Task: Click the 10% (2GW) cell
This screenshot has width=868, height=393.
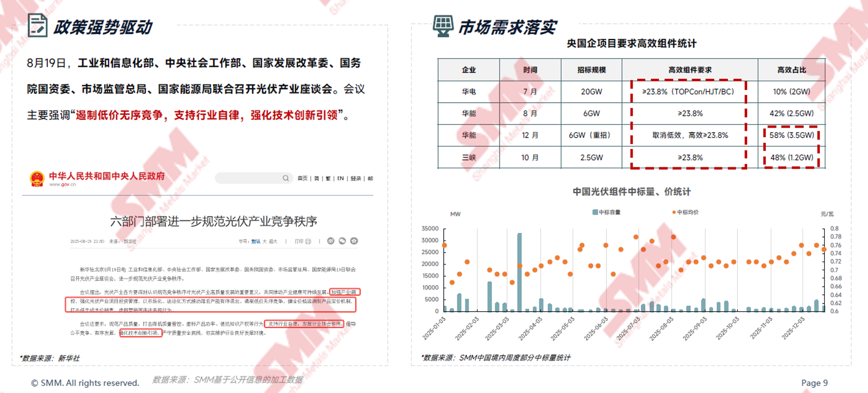Action: pyautogui.click(x=792, y=92)
